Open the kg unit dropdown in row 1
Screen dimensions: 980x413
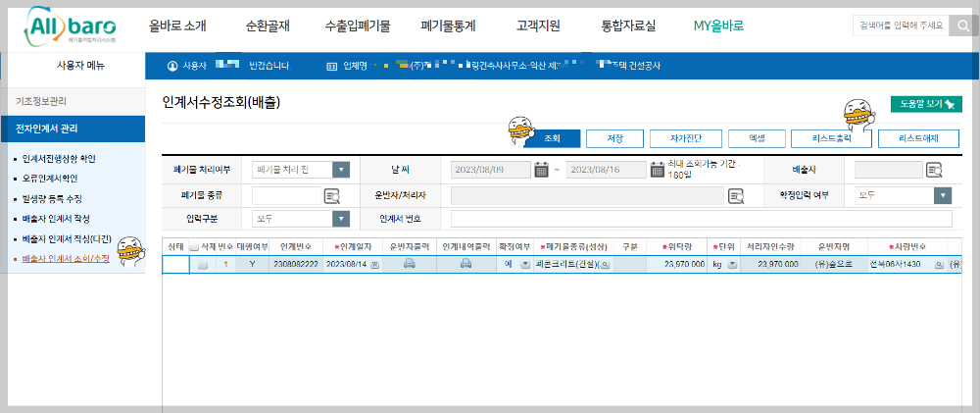(732, 265)
